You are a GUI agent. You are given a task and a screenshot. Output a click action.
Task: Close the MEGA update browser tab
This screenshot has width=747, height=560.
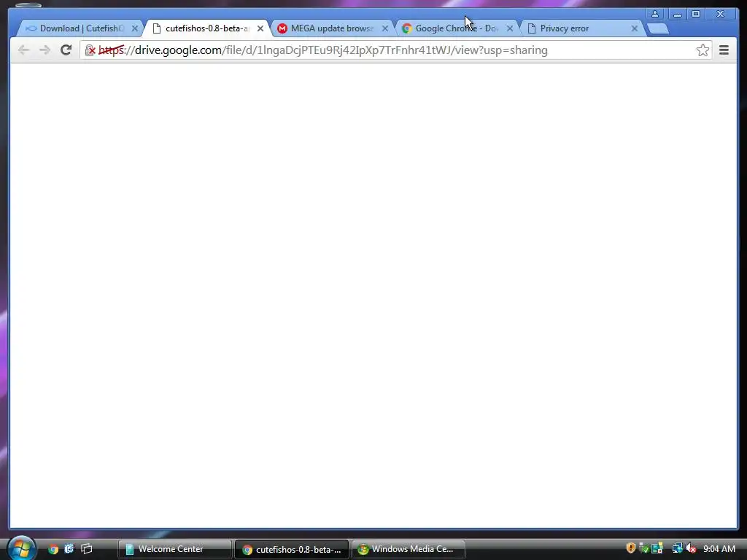[385, 28]
